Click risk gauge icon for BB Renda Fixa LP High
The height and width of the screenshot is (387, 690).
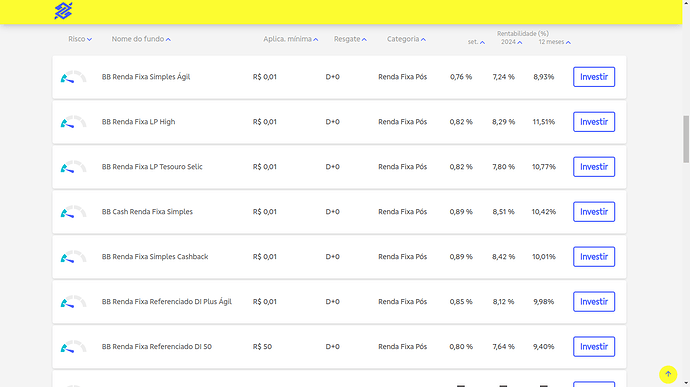coord(73,122)
